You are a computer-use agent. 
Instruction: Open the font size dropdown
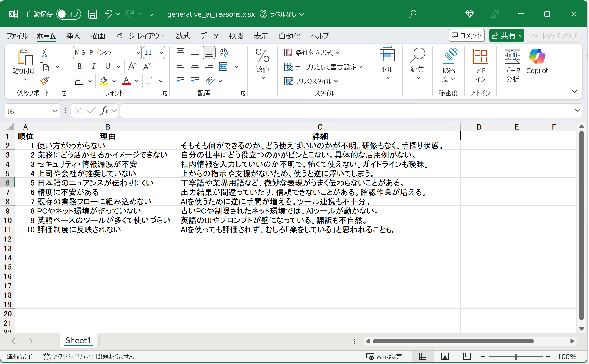coord(162,52)
